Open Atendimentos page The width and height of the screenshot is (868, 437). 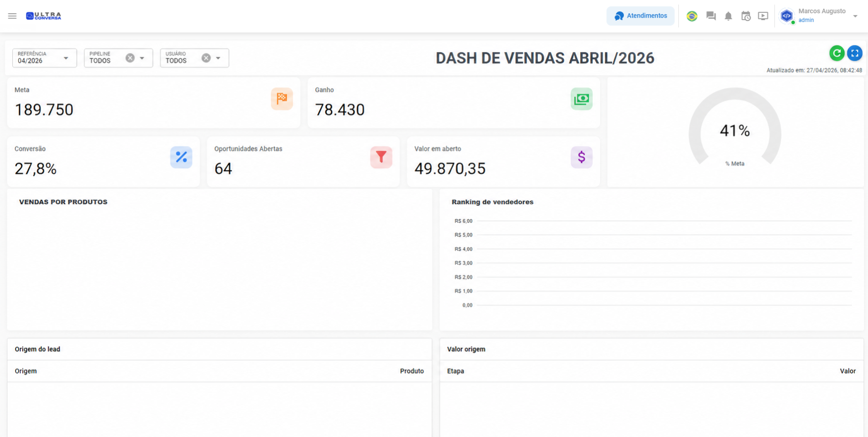click(x=640, y=16)
